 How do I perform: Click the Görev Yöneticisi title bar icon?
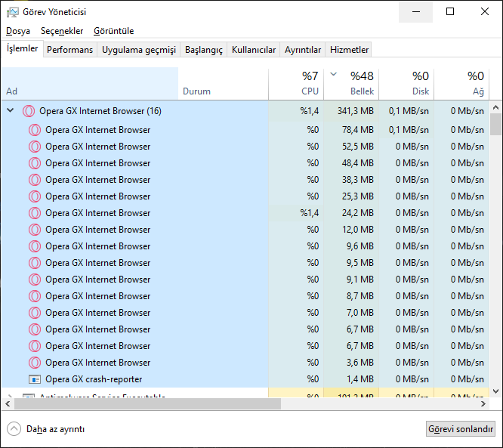13,12
